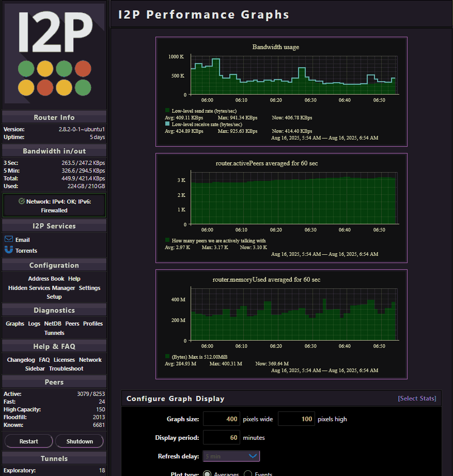Click the I2P Performance Graphs heading
Image resolution: width=453 pixels, height=476 pixels.
tap(204, 14)
